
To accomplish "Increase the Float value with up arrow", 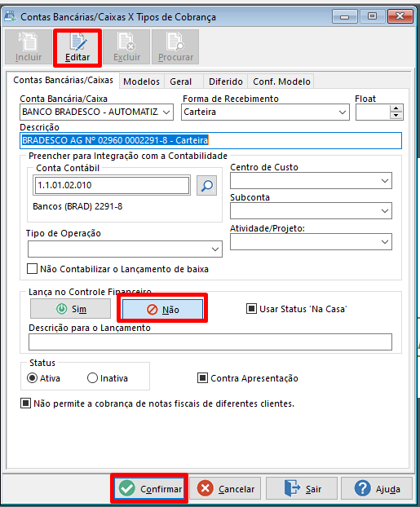I will coord(396,108).
